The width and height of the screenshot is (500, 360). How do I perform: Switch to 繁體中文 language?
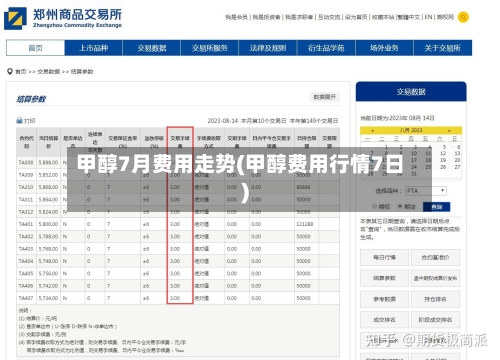pos(409,17)
